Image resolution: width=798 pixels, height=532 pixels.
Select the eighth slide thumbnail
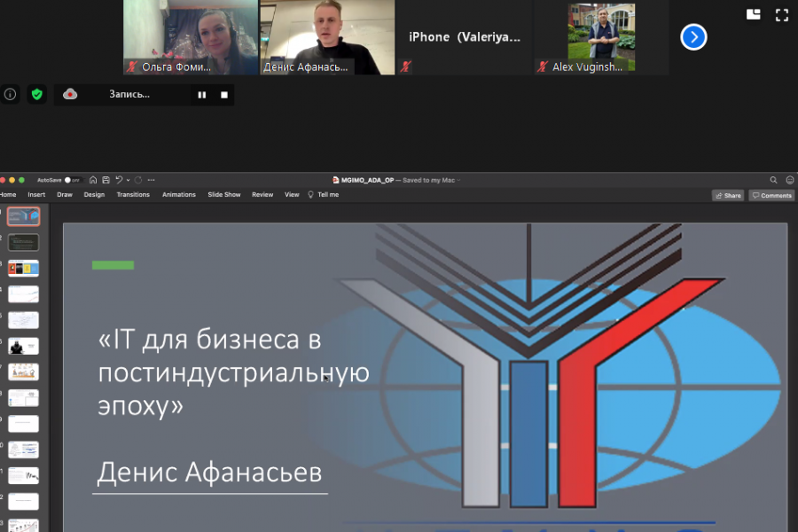(x=23, y=398)
